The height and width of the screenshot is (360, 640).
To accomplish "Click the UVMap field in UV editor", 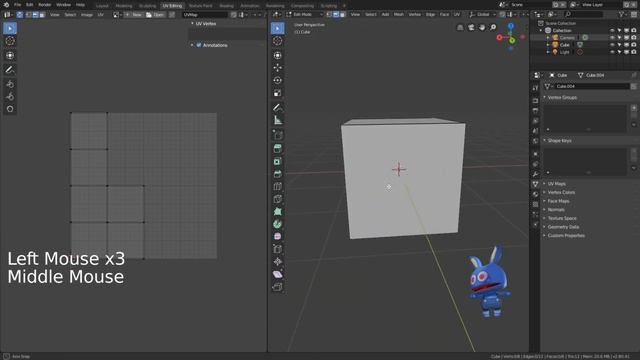I will click(x=205, y=15).
